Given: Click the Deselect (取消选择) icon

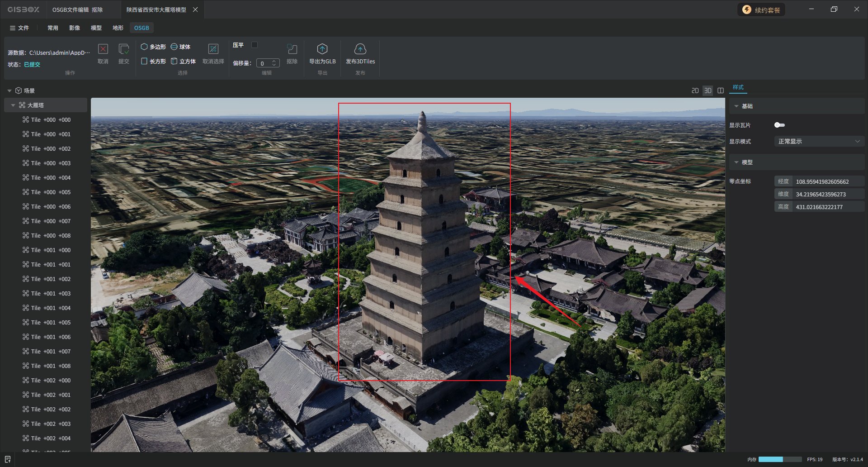Looking at the screenshot, I should coord(213,49).
